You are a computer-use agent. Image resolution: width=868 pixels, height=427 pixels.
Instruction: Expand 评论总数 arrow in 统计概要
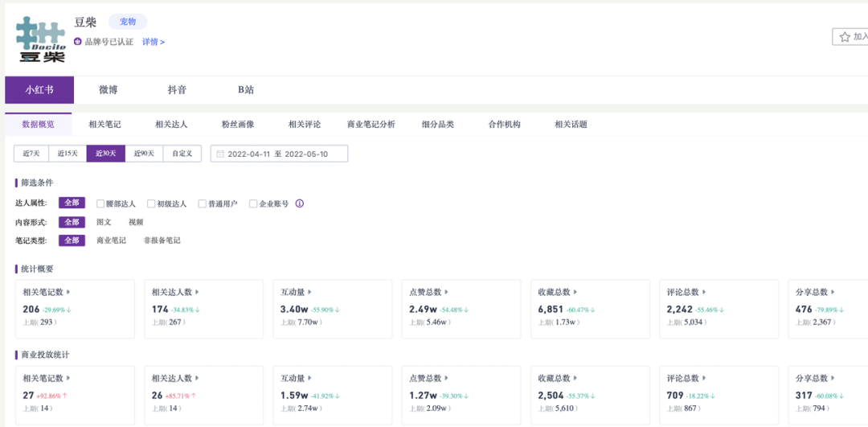(705, 292)
